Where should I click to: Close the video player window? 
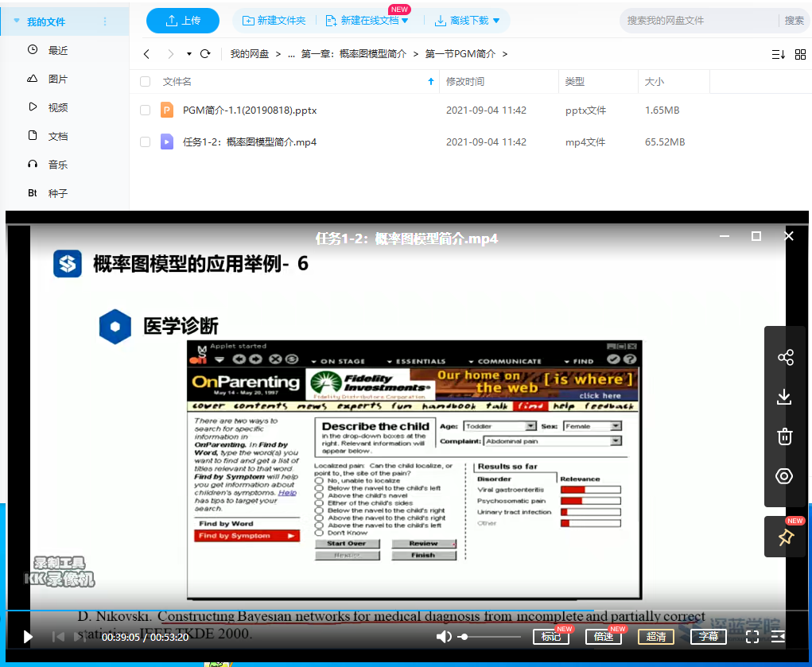tap(789, 236)
